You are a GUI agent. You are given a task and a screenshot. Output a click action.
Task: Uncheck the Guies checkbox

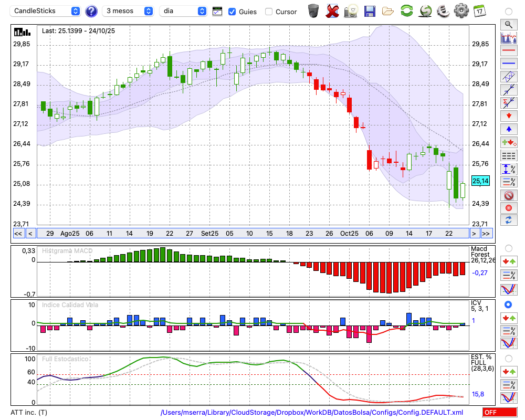click(232, 12)
